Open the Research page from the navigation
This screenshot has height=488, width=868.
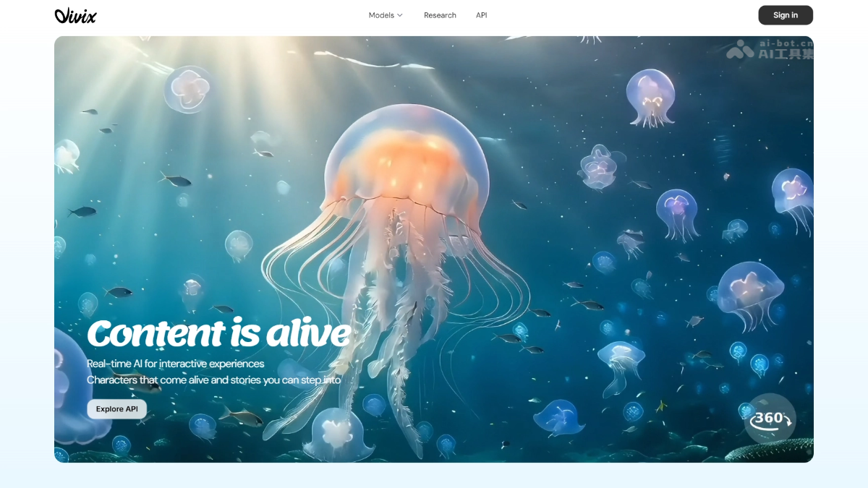click(440, 15)
